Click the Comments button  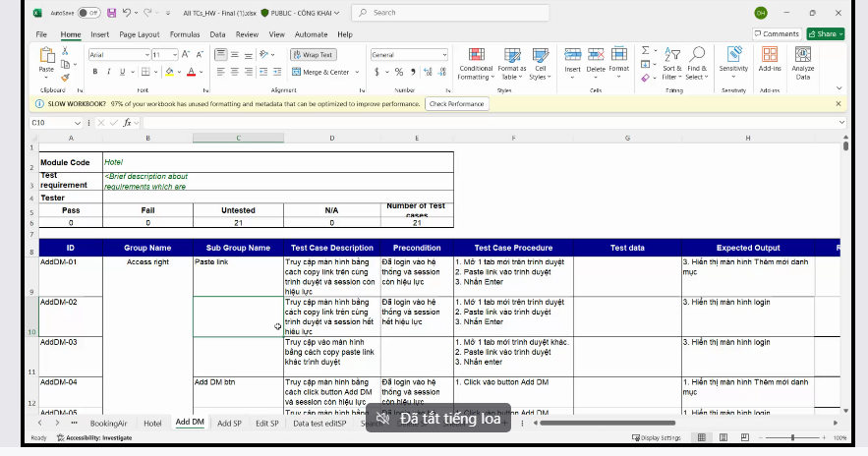pyautogui.click(x=777, y=33)
